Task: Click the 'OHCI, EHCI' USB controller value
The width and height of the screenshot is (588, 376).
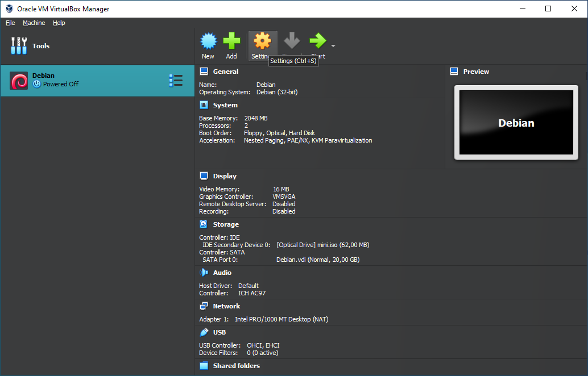Action: click(x=263, y=345)
